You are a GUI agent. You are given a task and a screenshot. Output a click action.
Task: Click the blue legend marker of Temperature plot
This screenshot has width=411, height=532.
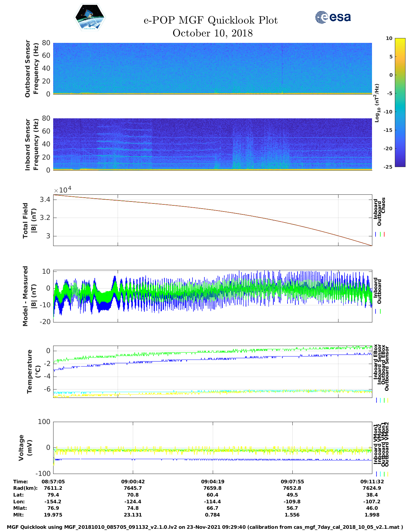click(x=376, y=400)
